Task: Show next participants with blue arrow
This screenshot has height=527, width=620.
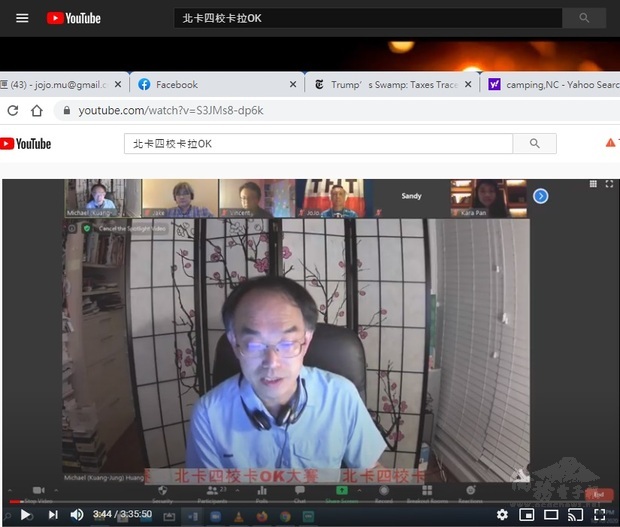Action: [x=541, y=196]
